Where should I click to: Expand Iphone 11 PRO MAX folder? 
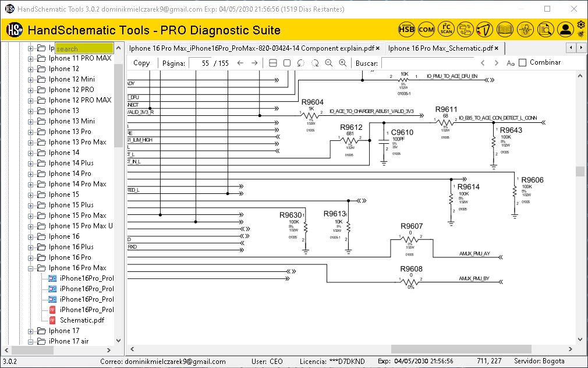coord(30,59)
